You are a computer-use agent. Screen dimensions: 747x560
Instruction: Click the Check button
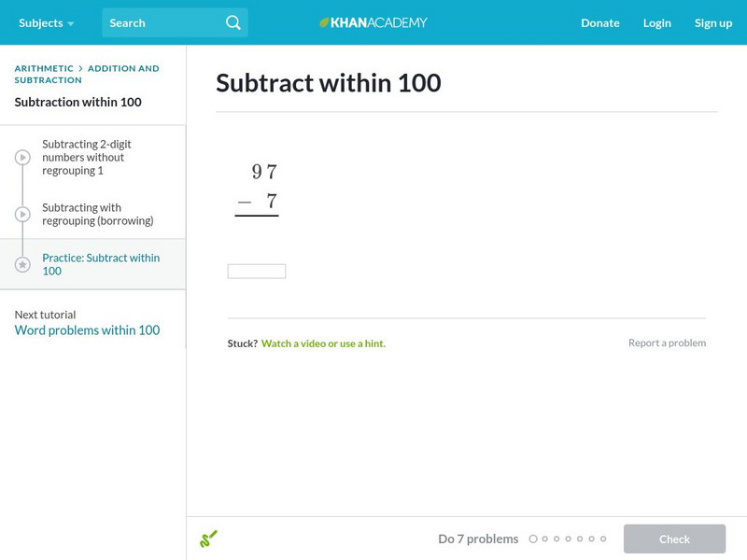[x=674, y=539]
